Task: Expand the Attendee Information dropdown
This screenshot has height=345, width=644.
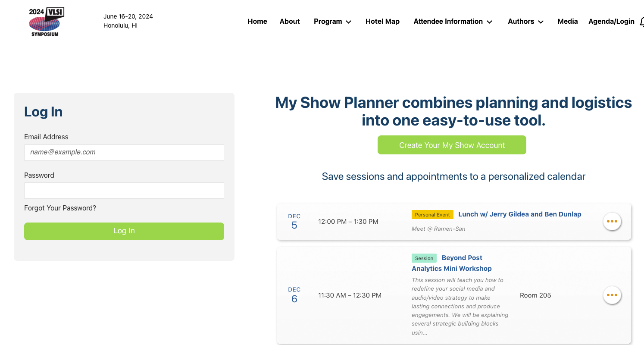Action: (453, 22)
